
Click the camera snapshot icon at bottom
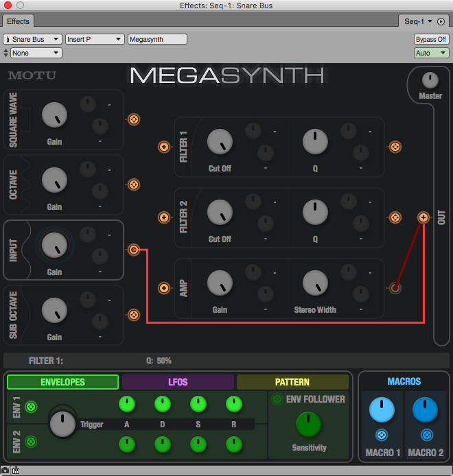5,471
